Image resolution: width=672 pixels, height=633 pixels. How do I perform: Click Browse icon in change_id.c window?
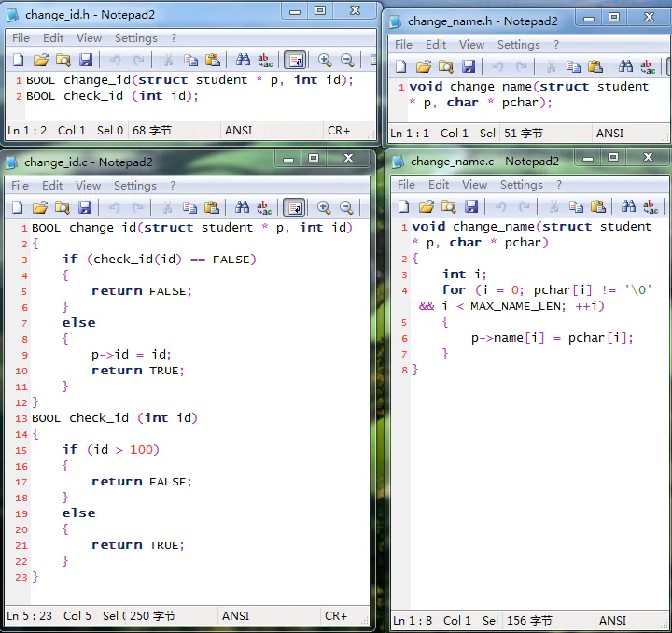click(x=63, y=207)
